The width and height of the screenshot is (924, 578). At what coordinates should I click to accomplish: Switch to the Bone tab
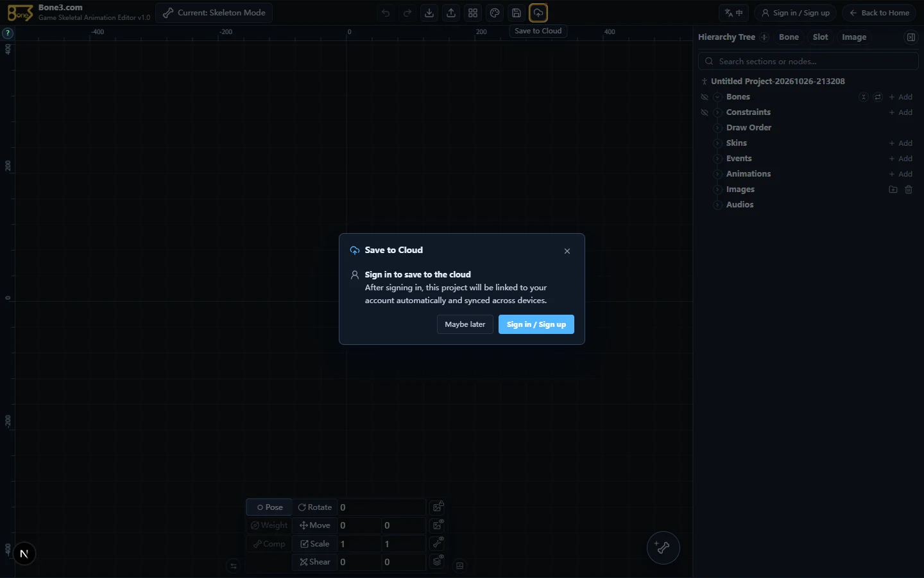(789, 37)
